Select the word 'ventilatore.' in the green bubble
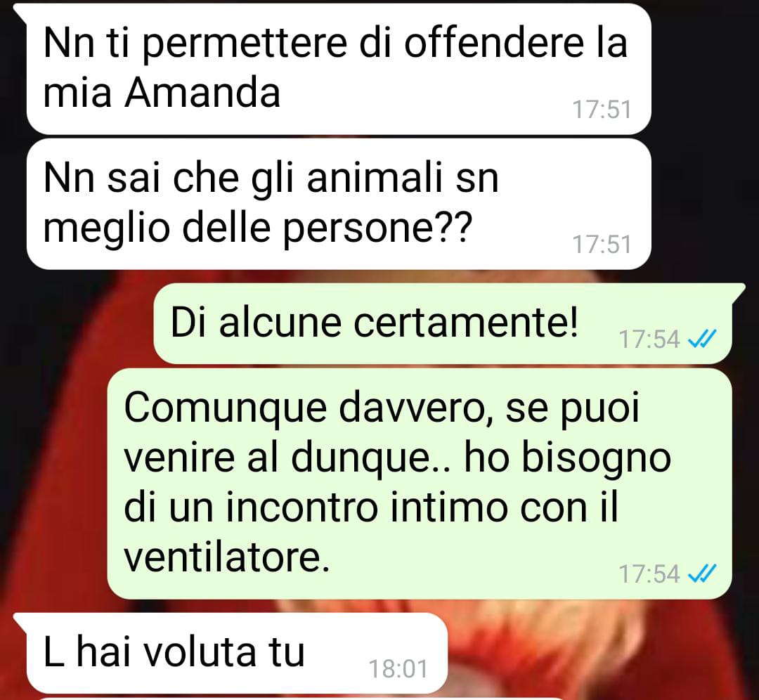759x700 pixels. tap(226, 557)
